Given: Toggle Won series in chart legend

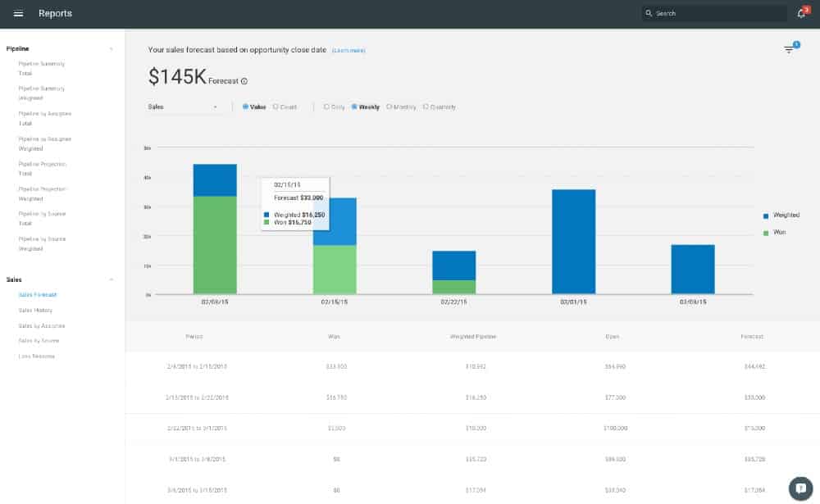Looking at the screenshot, I should (x=775, y=232).
